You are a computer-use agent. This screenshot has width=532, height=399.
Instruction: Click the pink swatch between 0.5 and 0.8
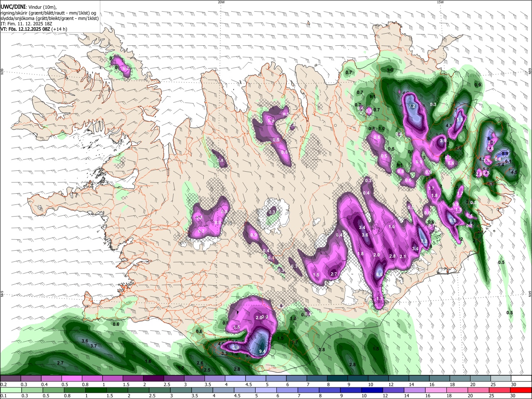coord(71,379)
